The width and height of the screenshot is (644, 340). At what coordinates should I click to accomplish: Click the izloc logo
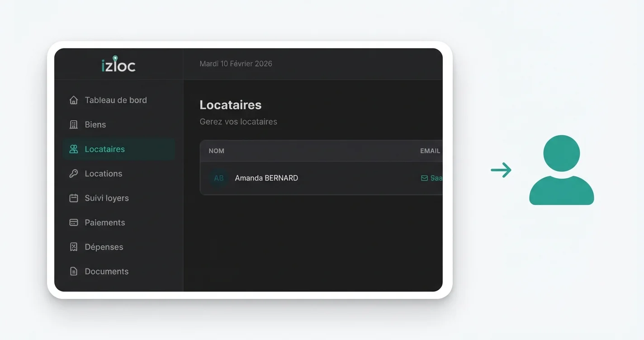tap(118, 64)
